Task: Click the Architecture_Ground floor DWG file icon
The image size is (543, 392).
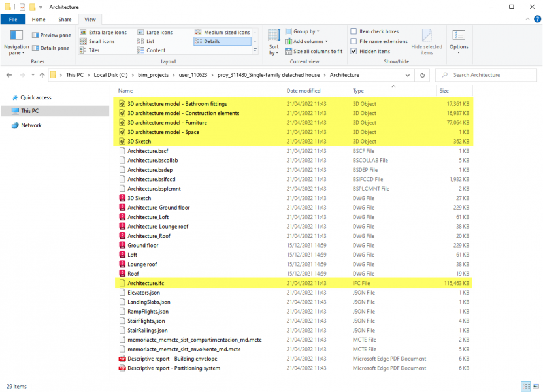Action: click(122, 208)
